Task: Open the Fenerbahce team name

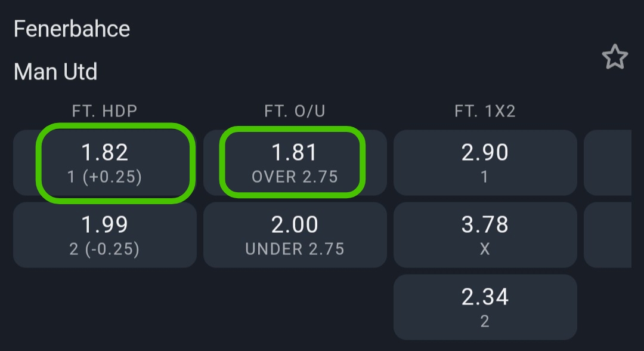Action: 72,29
